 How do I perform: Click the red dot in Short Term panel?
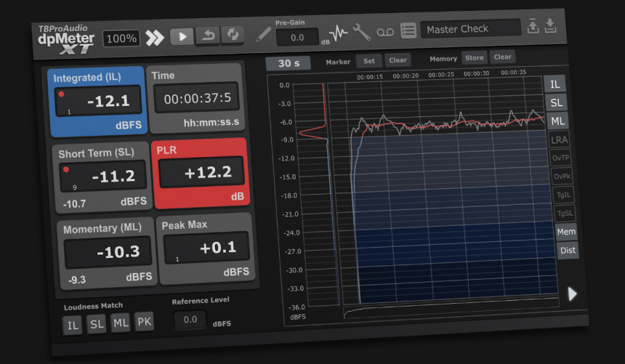[x=66, y=169]
